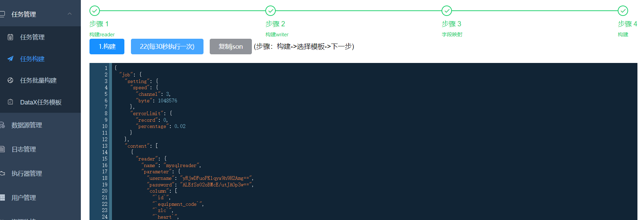Screen dimensions: 644x220
Task: Click line number 1 in the editor gutter
Action: click(x=106, y=68)
